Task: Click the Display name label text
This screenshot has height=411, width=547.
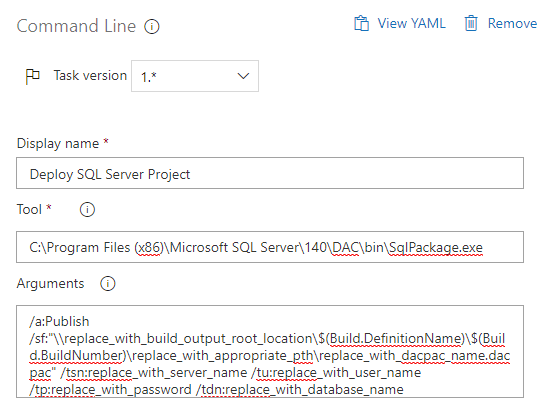Action: click(58, 144)
